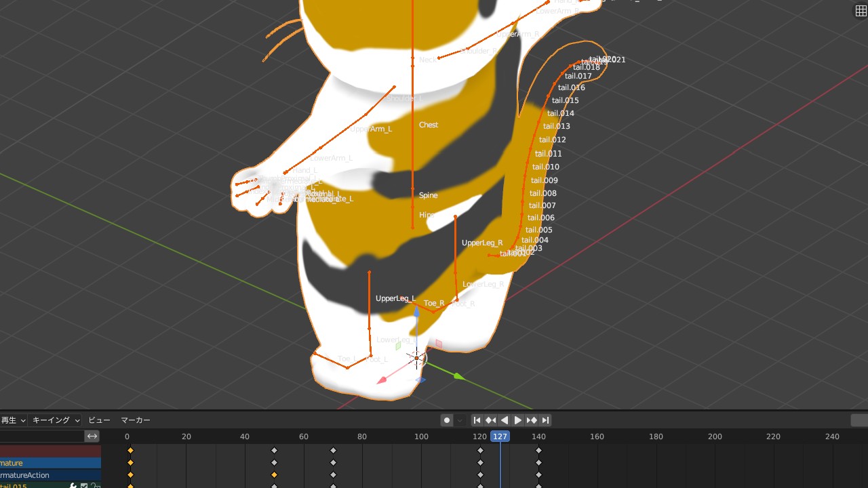868x488 pixels.
Task: Expand the auto keyframing options arrow
Action: tap(460, 420)
